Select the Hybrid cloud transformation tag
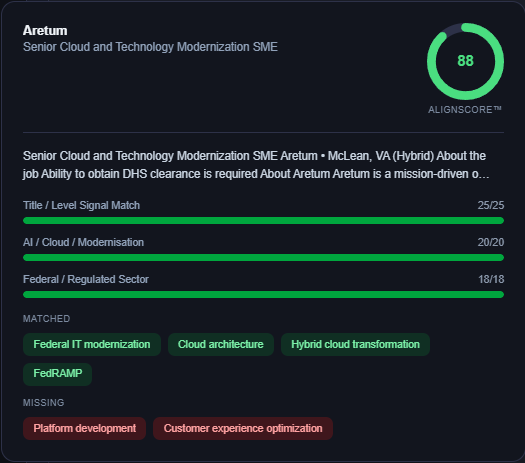The image size is (525, 463). tap(355, 344)
